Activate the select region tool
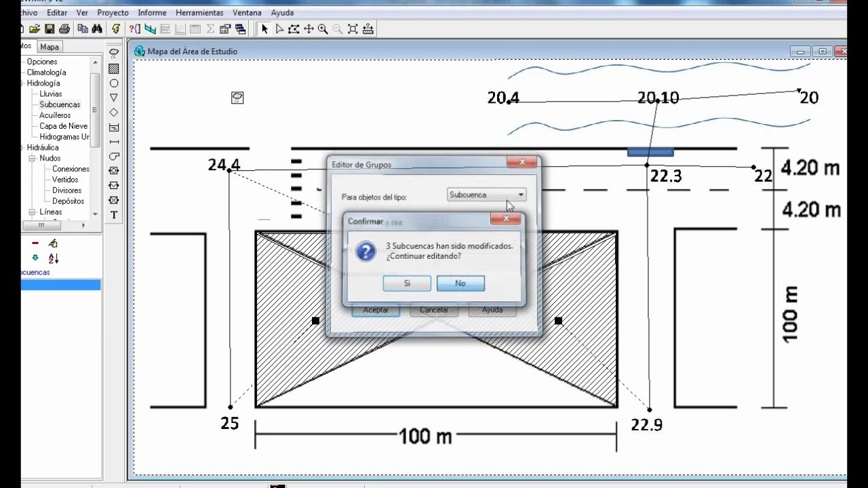 point(294,29)
